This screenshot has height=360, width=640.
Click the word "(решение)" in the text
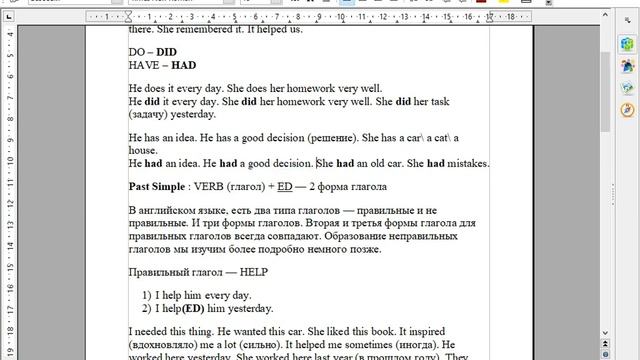pos(334,138)
